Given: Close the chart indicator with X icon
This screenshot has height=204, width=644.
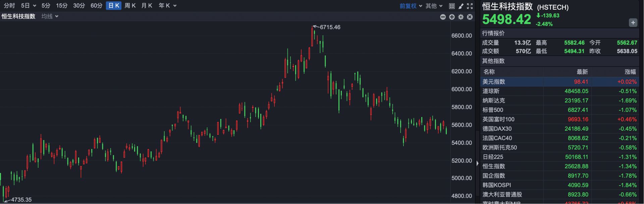Looking at the screenshot, I should click(470, 17).
